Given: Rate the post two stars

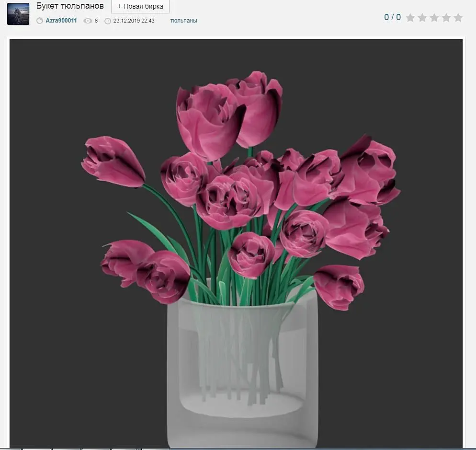Looking at the screenshot, I should click(x=422, y=18).
